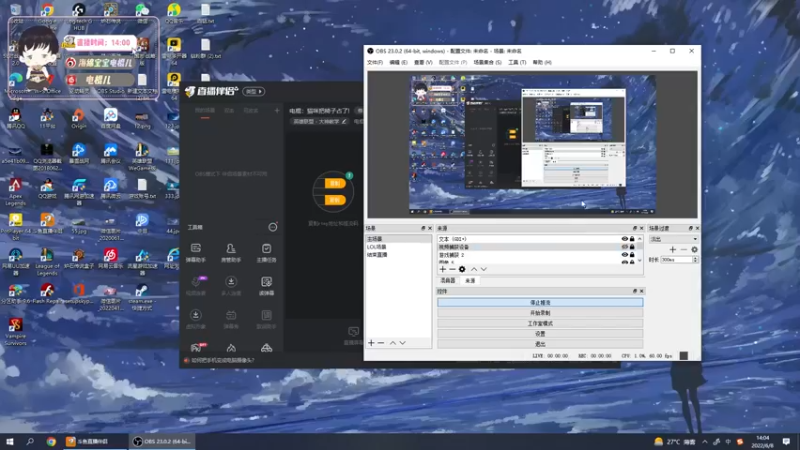The image size is (800, 450).
Task: Select LOL场景 in scenes list
Action: tap(398, 247)
